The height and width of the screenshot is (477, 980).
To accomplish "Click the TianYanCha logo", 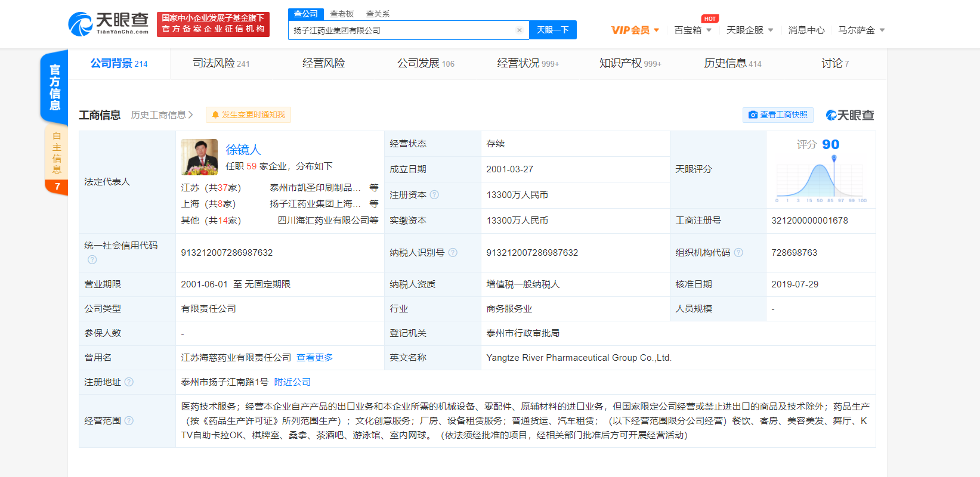I will click(109, 24).
